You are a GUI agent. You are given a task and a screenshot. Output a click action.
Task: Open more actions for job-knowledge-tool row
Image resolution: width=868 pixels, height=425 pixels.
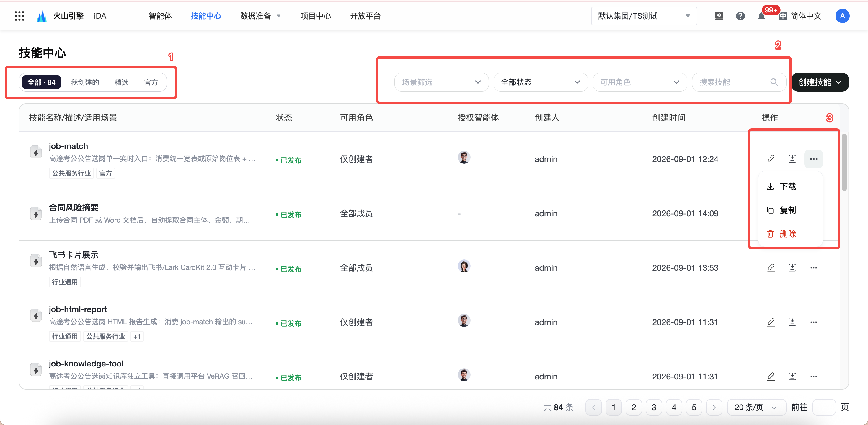(813, 377)
